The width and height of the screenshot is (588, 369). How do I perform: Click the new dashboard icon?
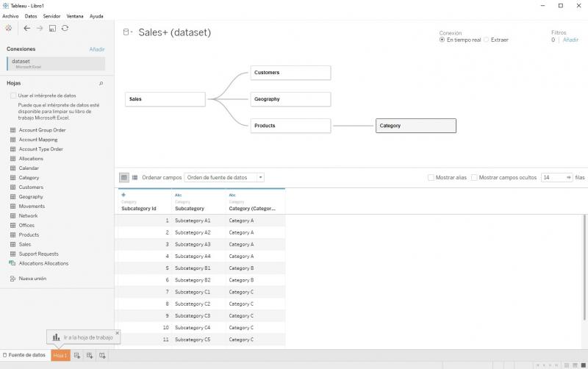[x=90, y=356]
